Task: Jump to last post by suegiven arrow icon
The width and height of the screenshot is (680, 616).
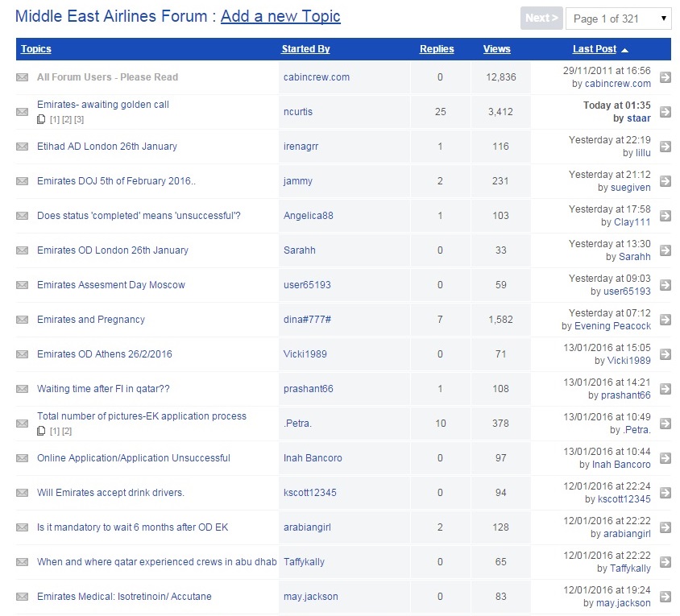Action: tap(665, 181)
